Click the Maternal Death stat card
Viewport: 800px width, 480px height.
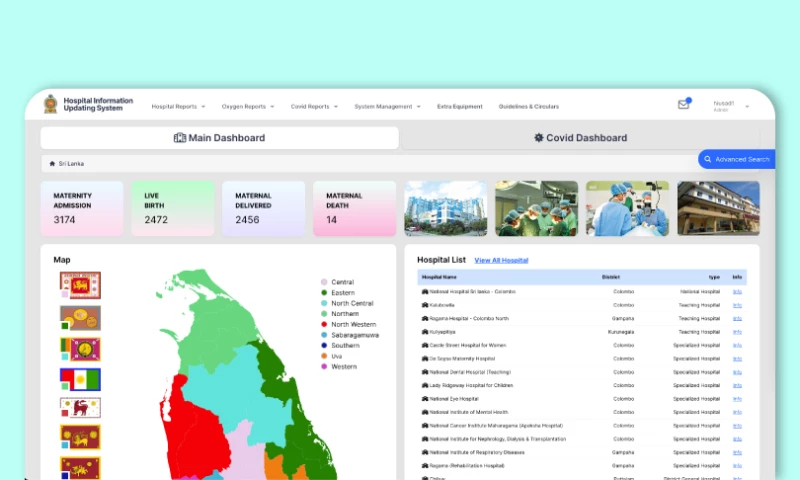pos(355,209)
